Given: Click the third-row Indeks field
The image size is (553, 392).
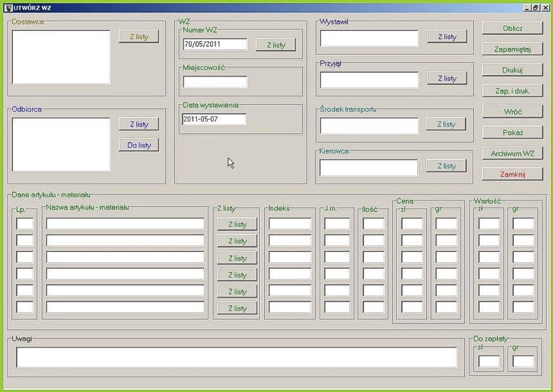Looking at the screenshot, I should pyautogui.click(x=290, y=257).
